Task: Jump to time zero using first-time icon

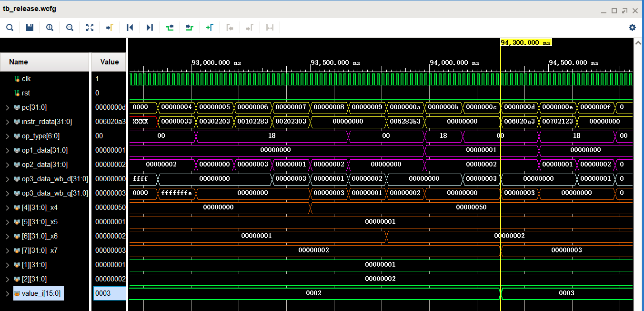Action: tap(130, 28)
